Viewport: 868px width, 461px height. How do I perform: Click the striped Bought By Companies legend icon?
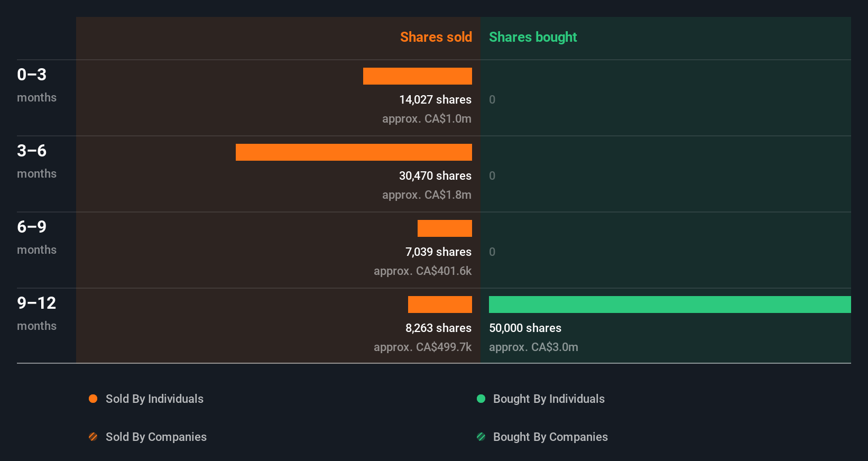pyautogui.click(x=481, y=437)
